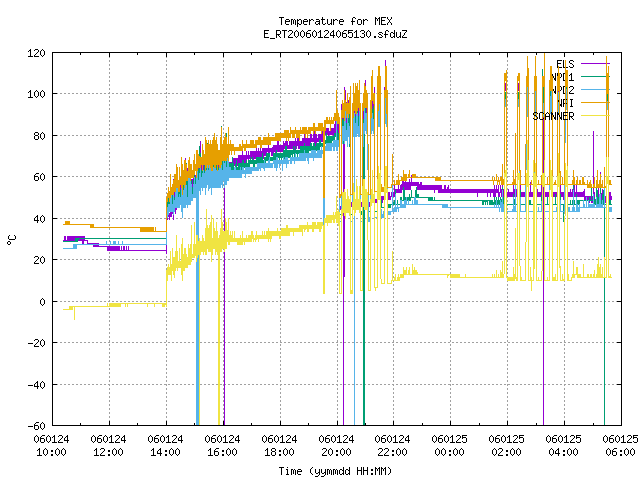Screen dimensions: 640x480
Task: Click the yellow SCANNER legend line sample
Action: point(595,116)
